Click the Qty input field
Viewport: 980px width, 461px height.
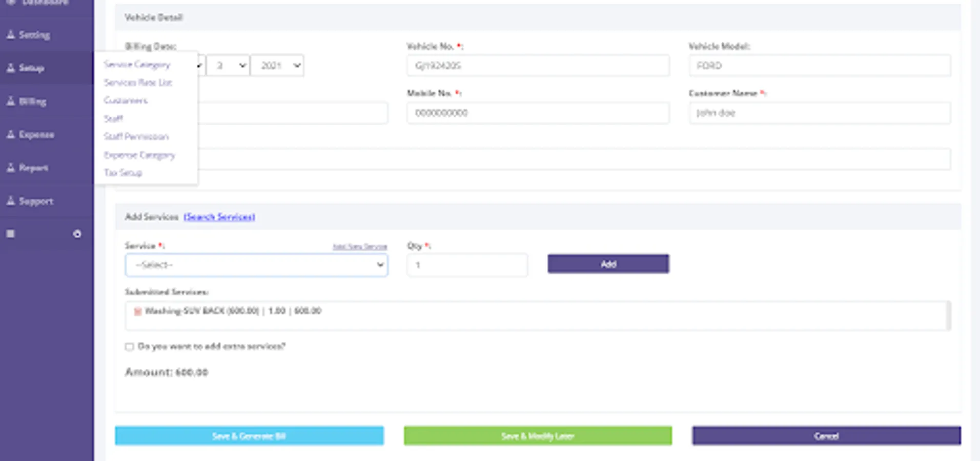pyautogui.click(x=467, y=265)
